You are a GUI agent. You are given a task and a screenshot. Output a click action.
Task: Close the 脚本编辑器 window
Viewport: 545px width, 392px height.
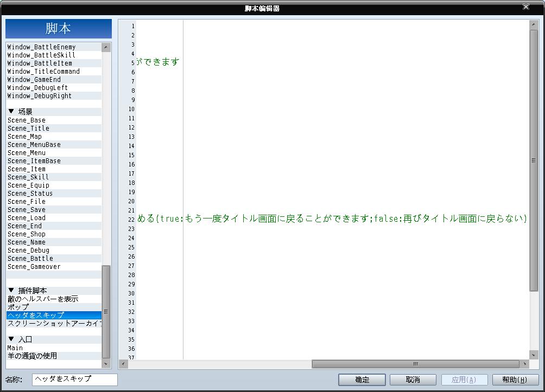tap(526, 7)
